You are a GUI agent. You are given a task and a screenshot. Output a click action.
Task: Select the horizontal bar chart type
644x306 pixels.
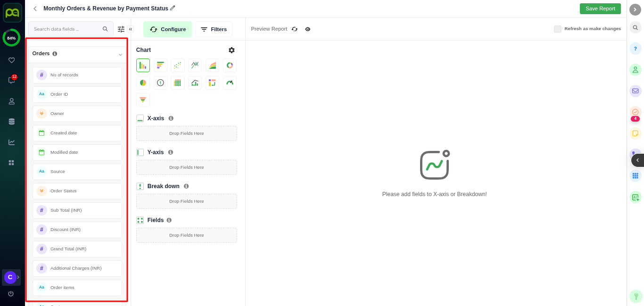(x=160, y=65)
